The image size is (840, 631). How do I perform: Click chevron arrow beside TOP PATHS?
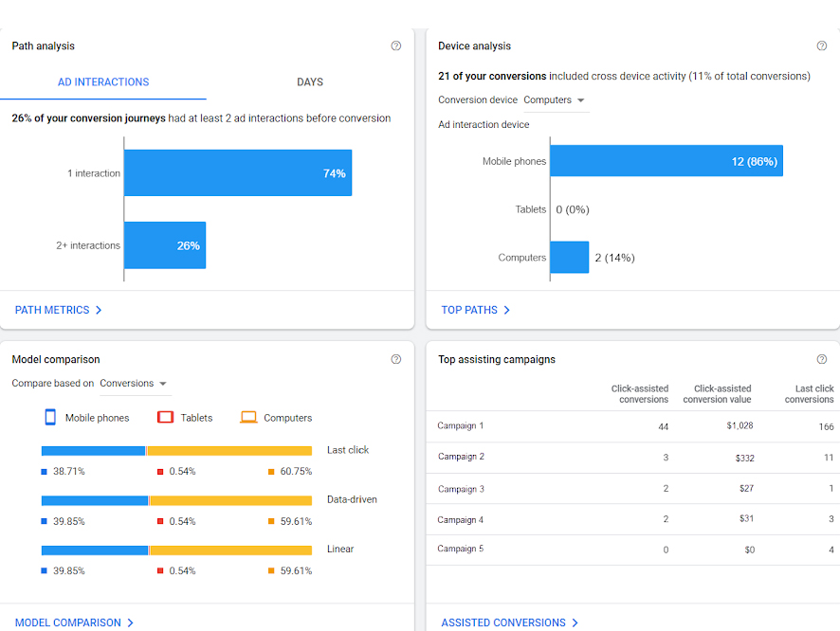coord(507,310)
